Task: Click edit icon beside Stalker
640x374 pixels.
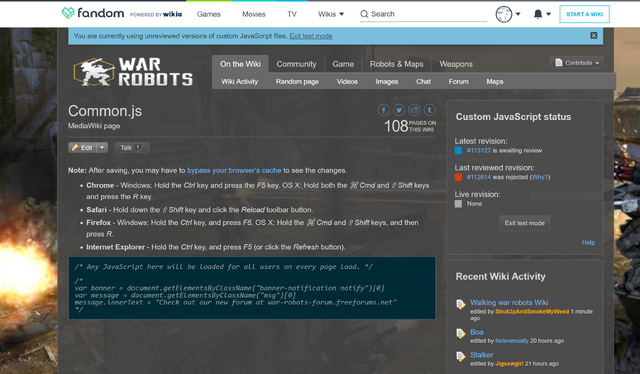Action: coord(461,356)
